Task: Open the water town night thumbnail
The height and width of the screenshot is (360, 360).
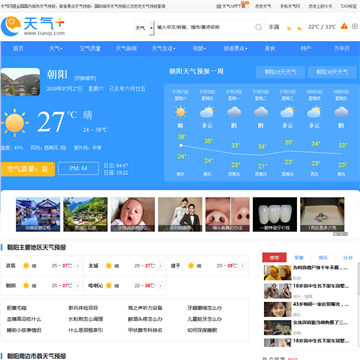Action: pyautogui.click(x=38, y=214)
